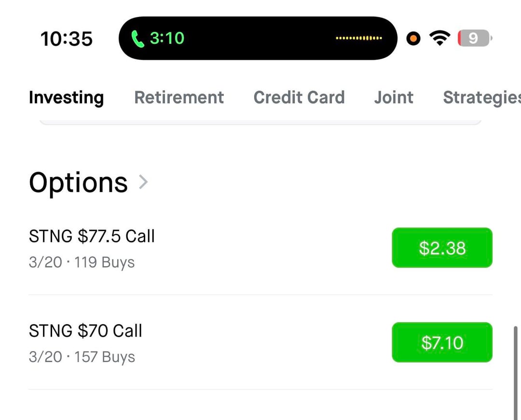521x420 pixels.
Task: Open the STNG $77.5 Call position
Action: [92, 236]
